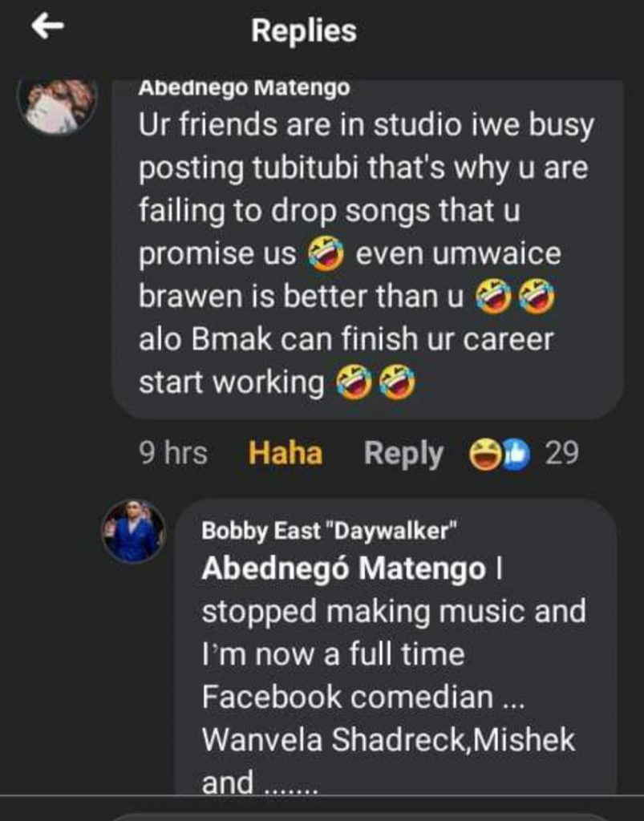Tap the laughing emoji after "promise us"
This screenshot has height=821, width=644.
click(x=326, y=254)
